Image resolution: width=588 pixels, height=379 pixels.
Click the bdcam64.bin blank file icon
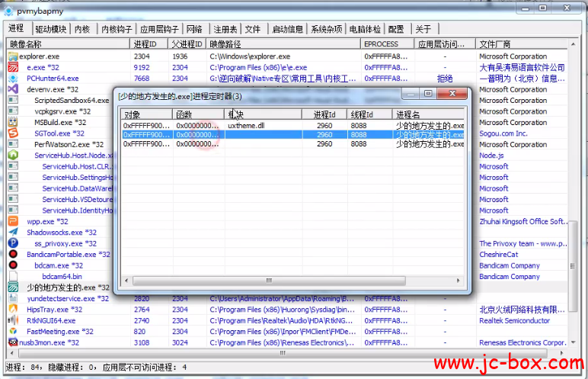[x=13, y=276]
